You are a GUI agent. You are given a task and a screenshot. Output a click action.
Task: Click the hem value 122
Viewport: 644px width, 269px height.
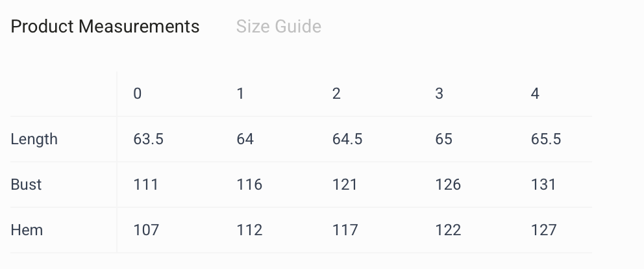coord(448,229)
